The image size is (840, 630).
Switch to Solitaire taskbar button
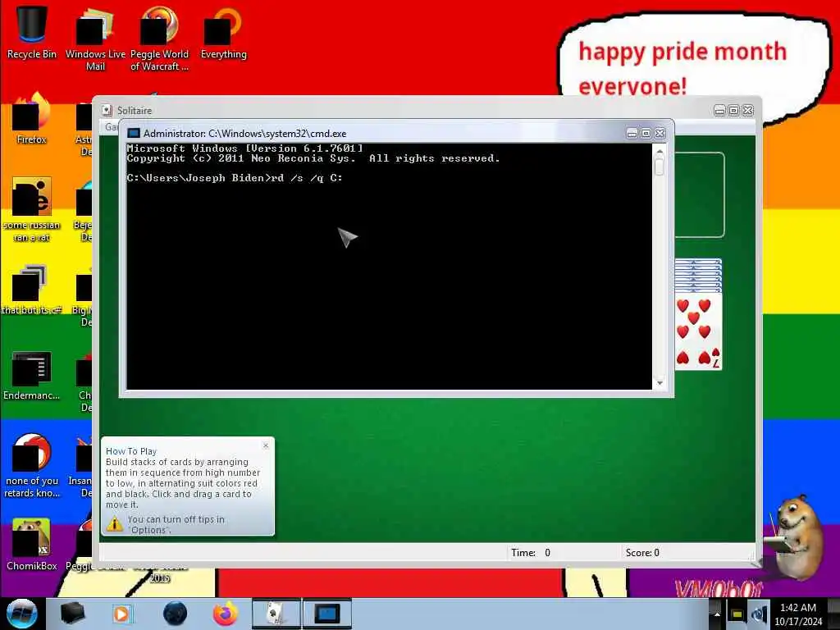[276, 614]
